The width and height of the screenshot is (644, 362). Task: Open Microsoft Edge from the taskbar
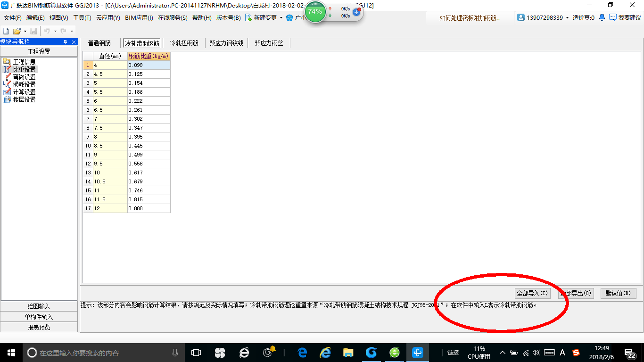pyautogui.click(x=302, y=352)
